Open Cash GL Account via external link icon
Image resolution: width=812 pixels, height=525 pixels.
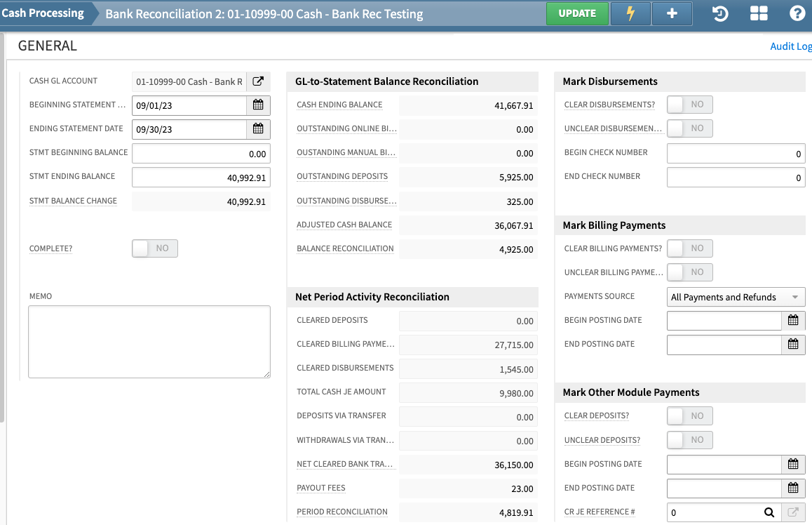tap(258, 81)
